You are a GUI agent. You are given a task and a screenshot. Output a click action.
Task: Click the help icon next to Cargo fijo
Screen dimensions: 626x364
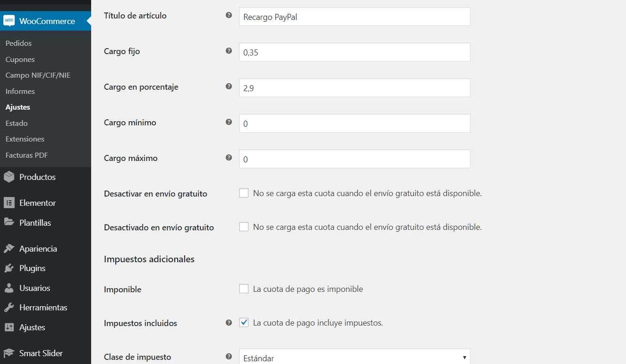point(229,51)
